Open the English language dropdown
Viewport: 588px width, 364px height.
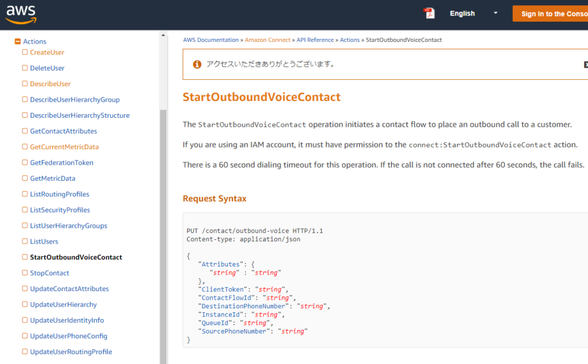pyautogui.click(x=473, y=14)
